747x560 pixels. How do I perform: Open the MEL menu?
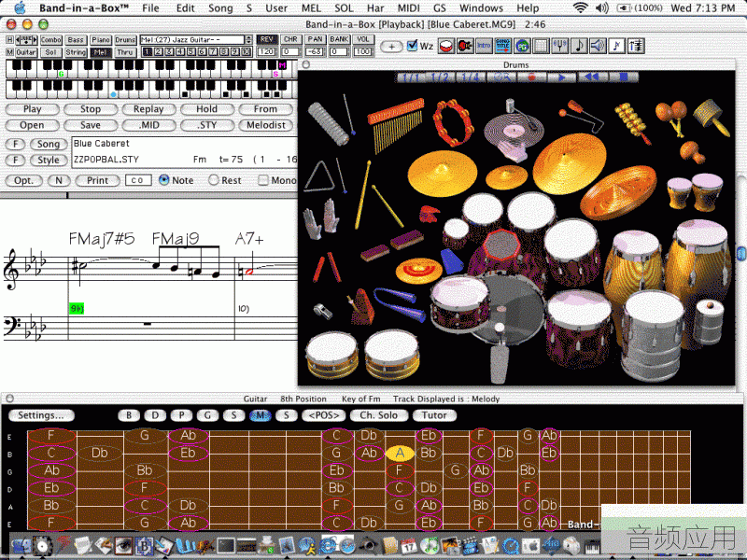pos(311,7)
